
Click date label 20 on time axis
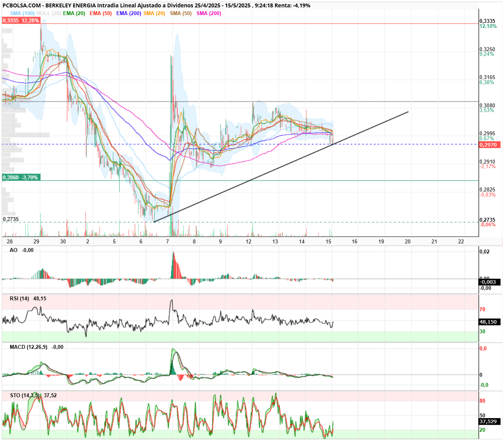click(x=408, y=241)
